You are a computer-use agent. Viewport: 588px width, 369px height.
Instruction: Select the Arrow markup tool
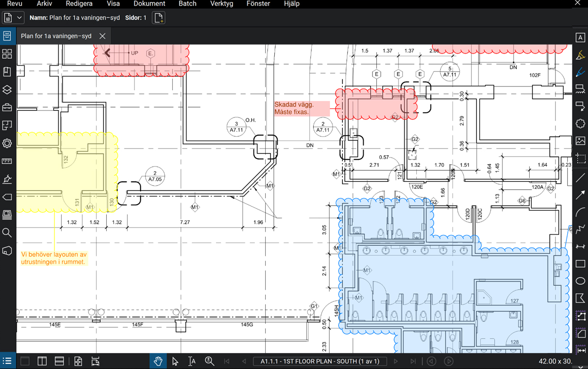click(580, 195)
